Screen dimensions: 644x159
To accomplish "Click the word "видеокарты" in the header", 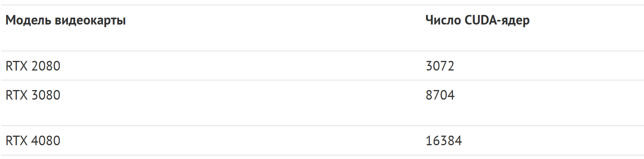I will point(90,20).
